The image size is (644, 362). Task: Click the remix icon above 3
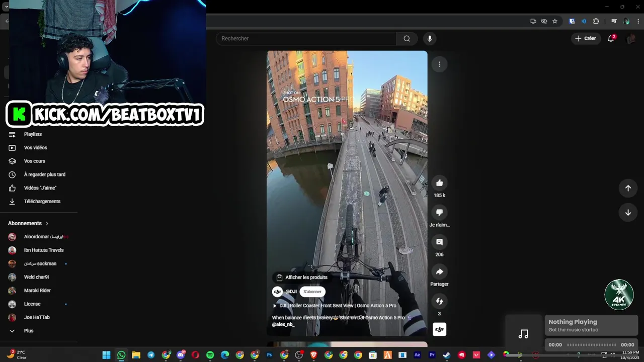[439, 302]
